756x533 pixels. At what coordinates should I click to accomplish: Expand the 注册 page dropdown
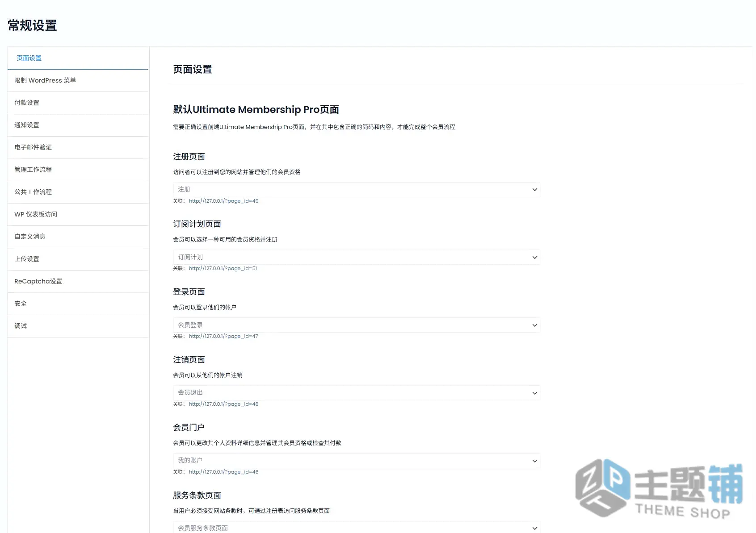pyautogui.click(x=357, y=190)
